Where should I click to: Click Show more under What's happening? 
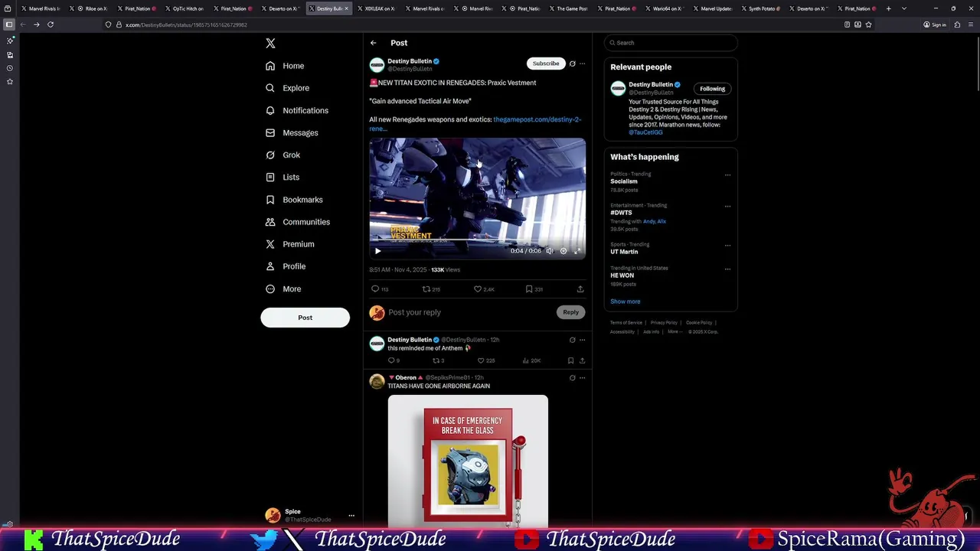tap(625, 302)
